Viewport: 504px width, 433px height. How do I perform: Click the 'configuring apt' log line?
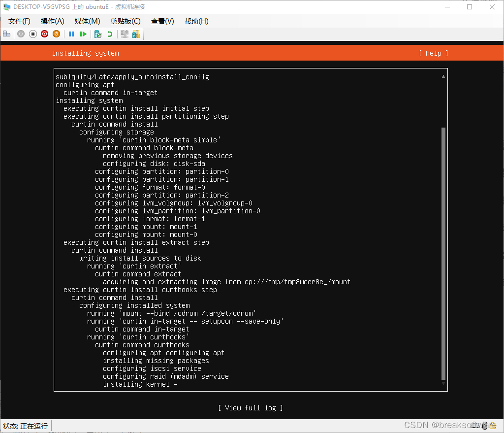(x=85, y=85)
